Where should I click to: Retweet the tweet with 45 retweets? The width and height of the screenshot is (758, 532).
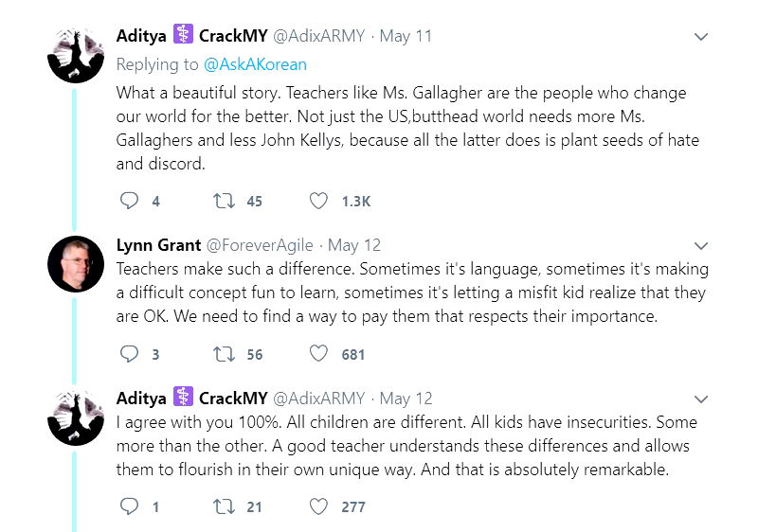pos(225,201)
